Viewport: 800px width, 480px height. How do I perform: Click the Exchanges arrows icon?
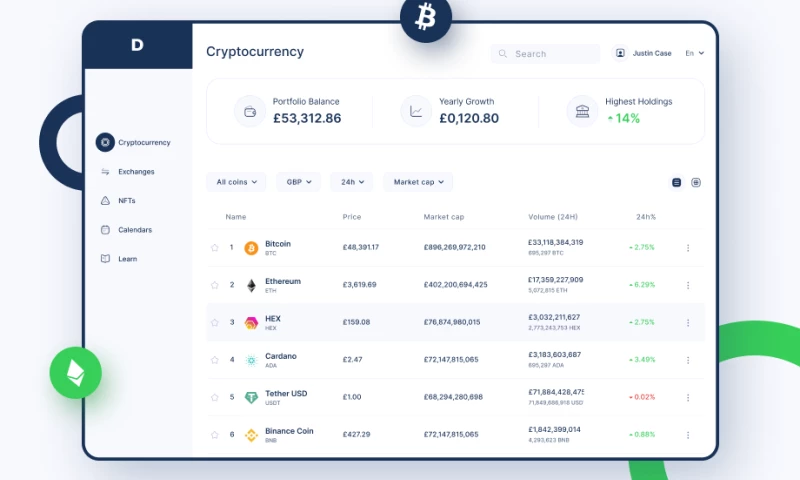(x=105, y=171)
